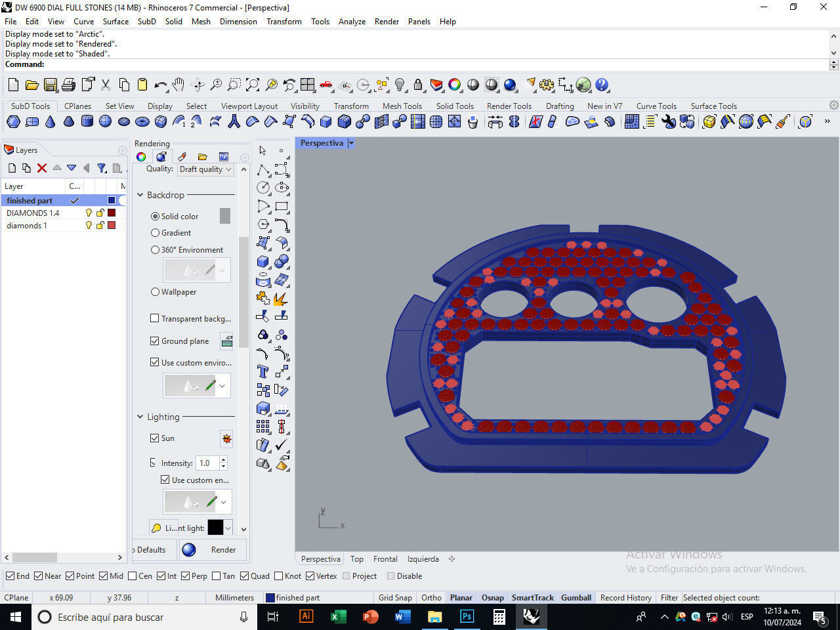This screenshot has width=840, height=630.
Task: Click the red car Shade icon
Action: point(326,85)
